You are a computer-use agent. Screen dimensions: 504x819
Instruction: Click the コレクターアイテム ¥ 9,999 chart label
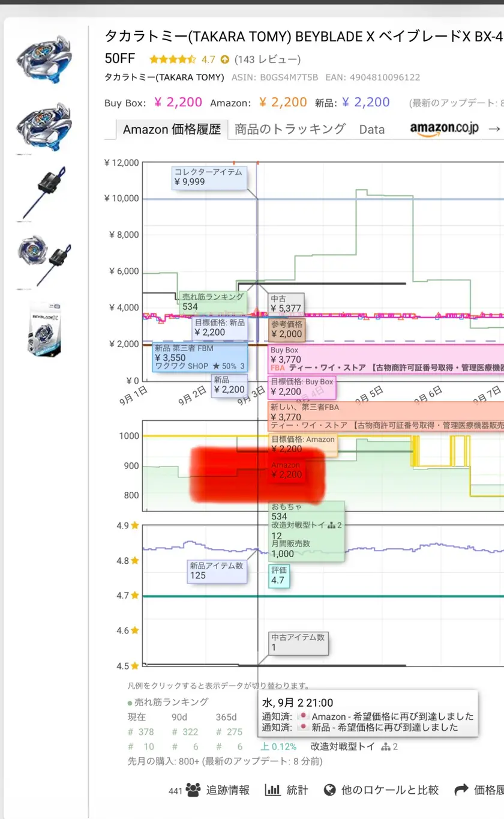pyautogui.click(x=209, y=177)
